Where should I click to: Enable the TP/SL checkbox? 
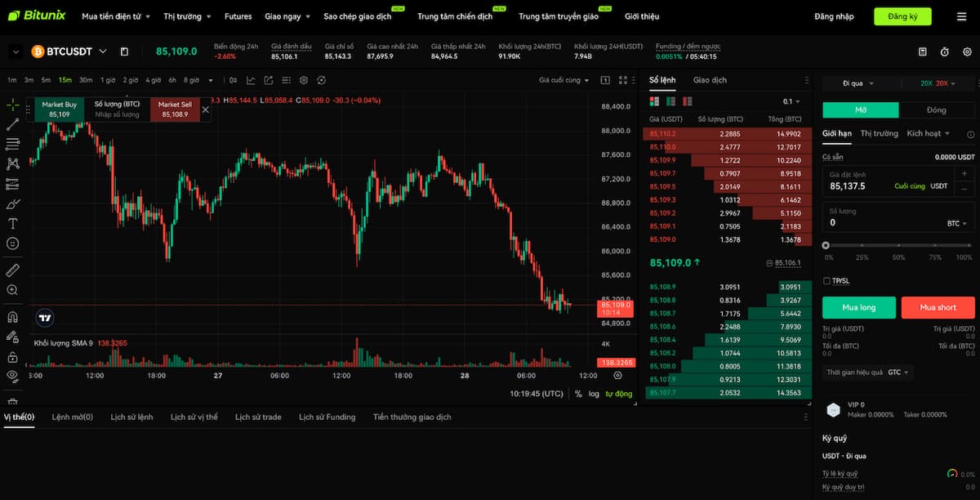[827, 281]
